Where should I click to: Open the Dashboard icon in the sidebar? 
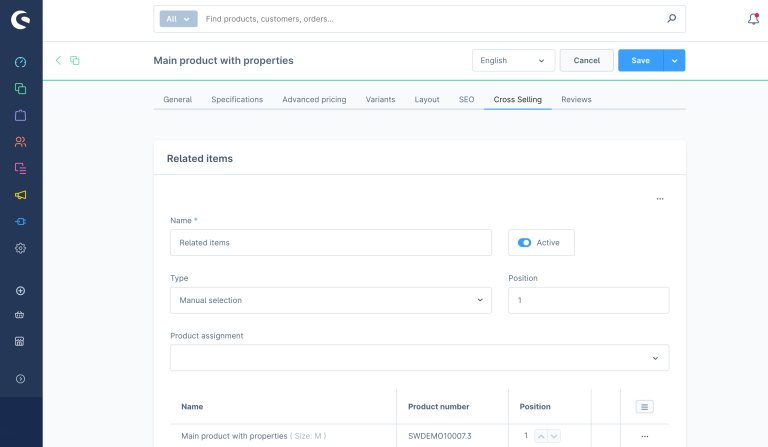click(x=21, y=62)
